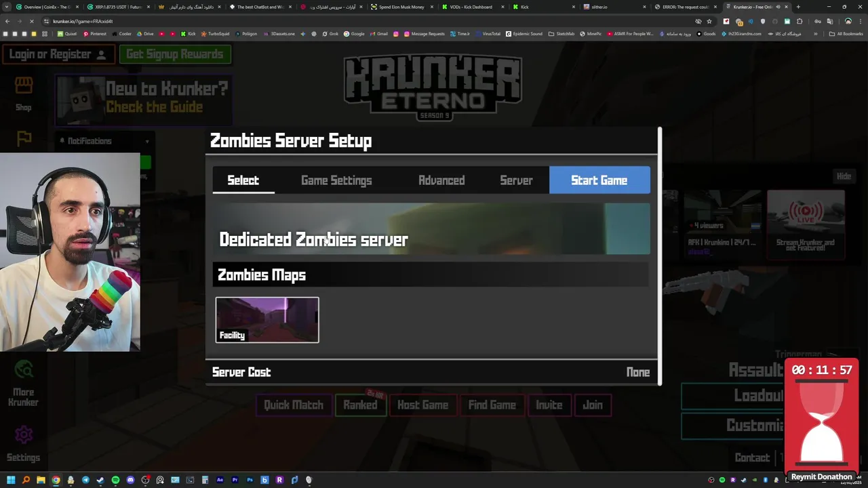Launch Premiere Pro from taskbar

point(235,480)
